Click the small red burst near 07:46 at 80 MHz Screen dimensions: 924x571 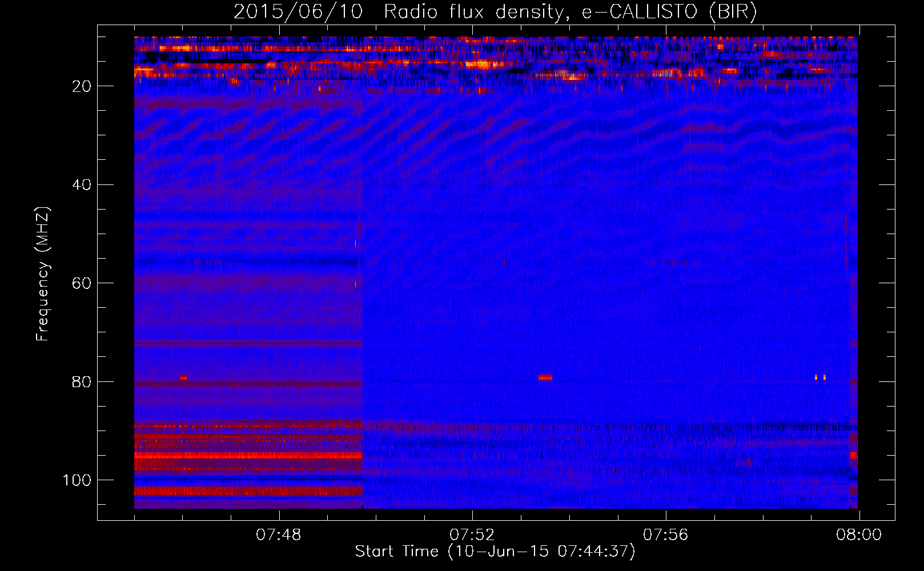coord(183,377)
